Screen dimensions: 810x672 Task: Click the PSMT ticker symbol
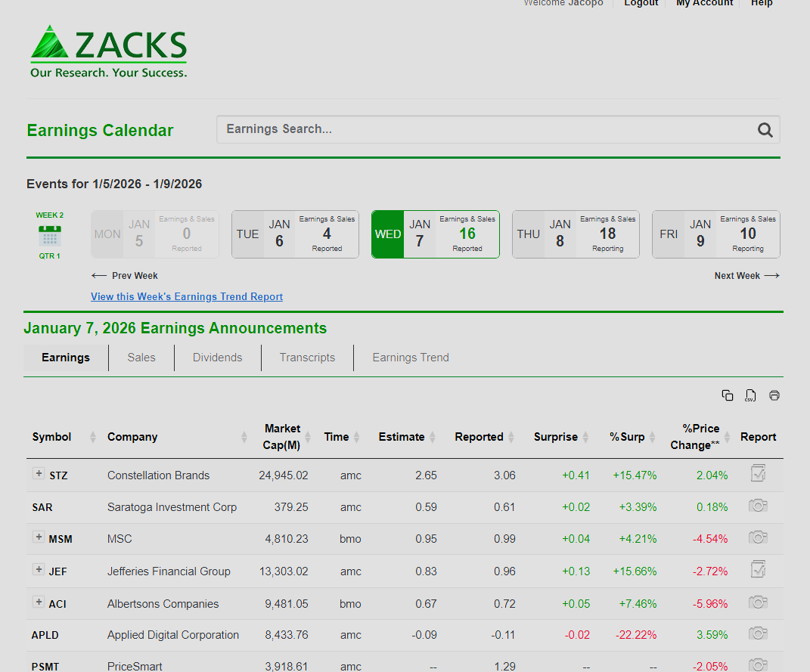[x=45, y=667]
